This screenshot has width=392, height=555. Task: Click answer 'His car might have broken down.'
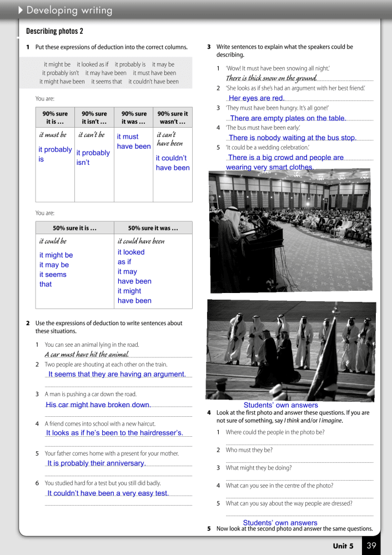tap(98, 405)
